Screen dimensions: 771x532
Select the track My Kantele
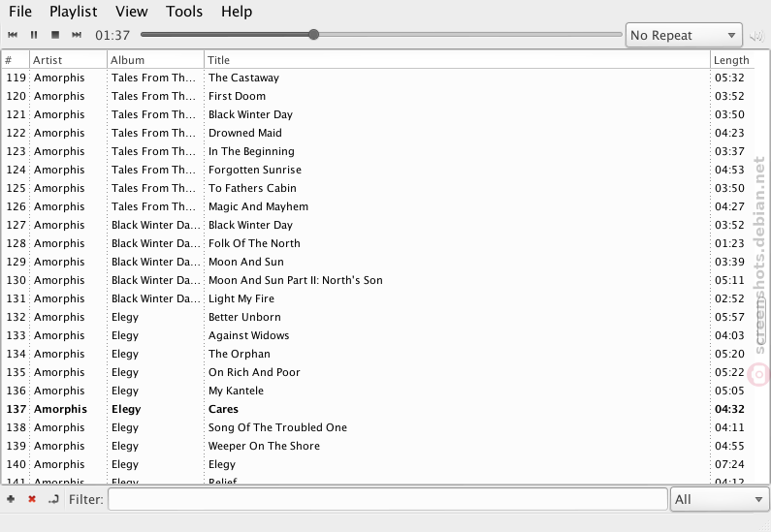[x=377, y=391]
